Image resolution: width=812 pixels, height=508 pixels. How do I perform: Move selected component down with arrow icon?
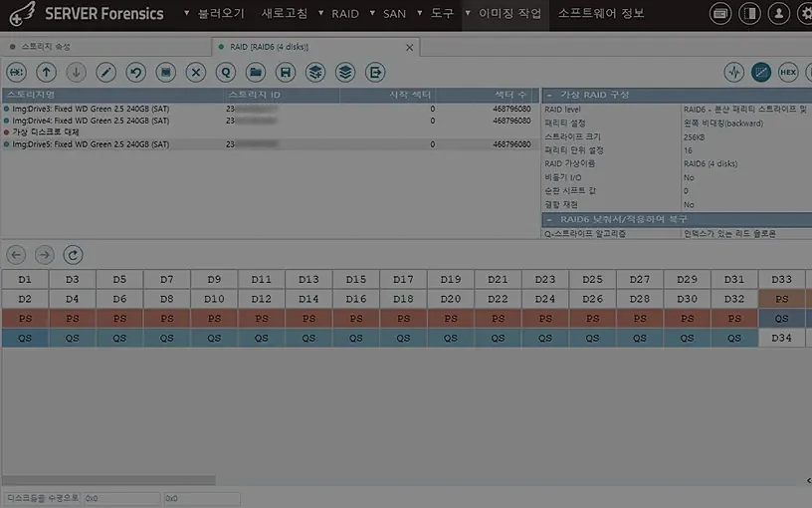(76, 72)
